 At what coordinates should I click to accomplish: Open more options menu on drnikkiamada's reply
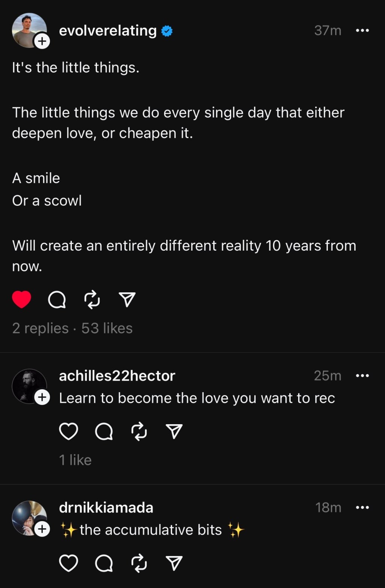click(x=362, y=507)
